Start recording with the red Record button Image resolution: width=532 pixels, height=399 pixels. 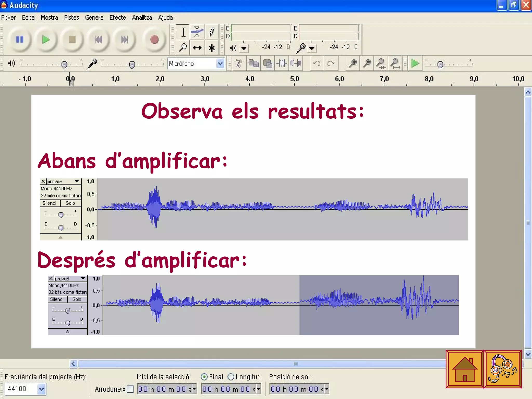(x=154, y=39)
